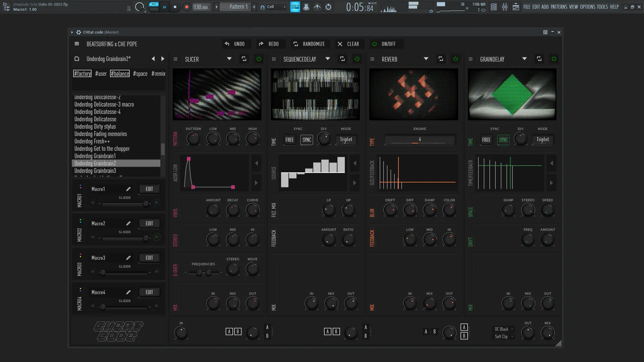Go to next preset arrow
The height and width of the screenshot is (362, 644).
163,59
